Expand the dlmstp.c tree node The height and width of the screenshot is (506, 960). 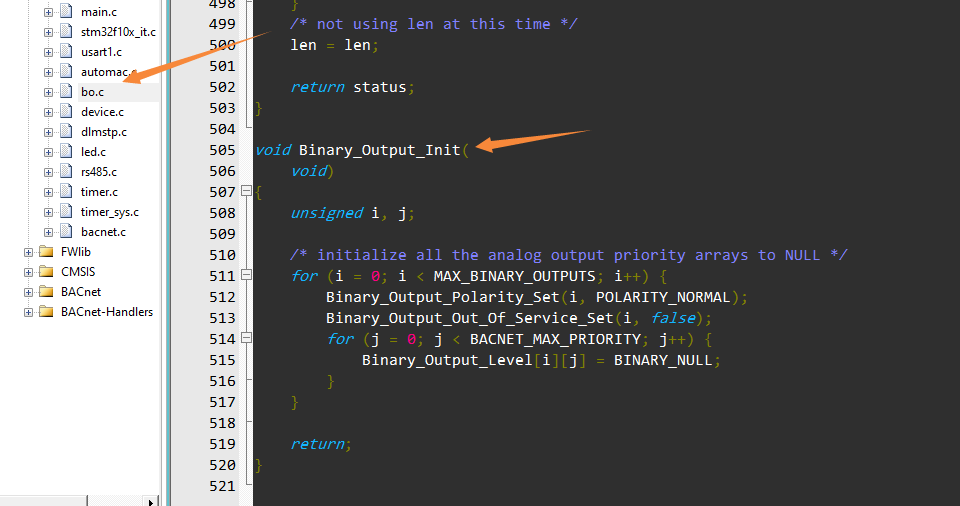click(x=48, y=132)
